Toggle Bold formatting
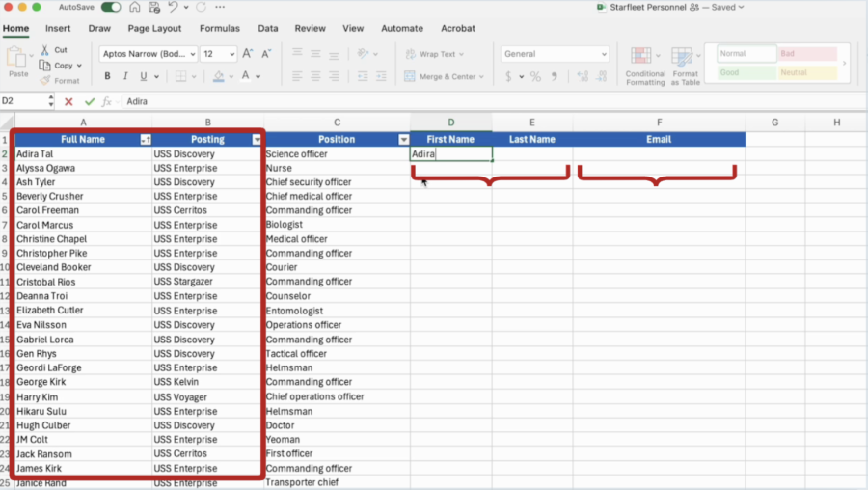The width and height of the screenshot is (868, 490). 107,76
